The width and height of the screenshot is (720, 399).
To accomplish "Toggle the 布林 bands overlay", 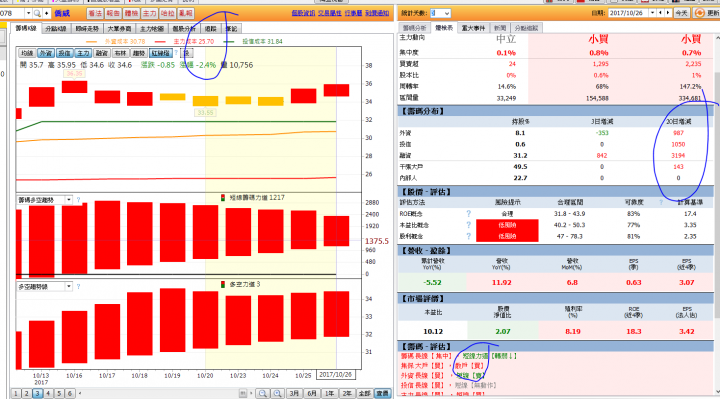I will click(120, 53).
